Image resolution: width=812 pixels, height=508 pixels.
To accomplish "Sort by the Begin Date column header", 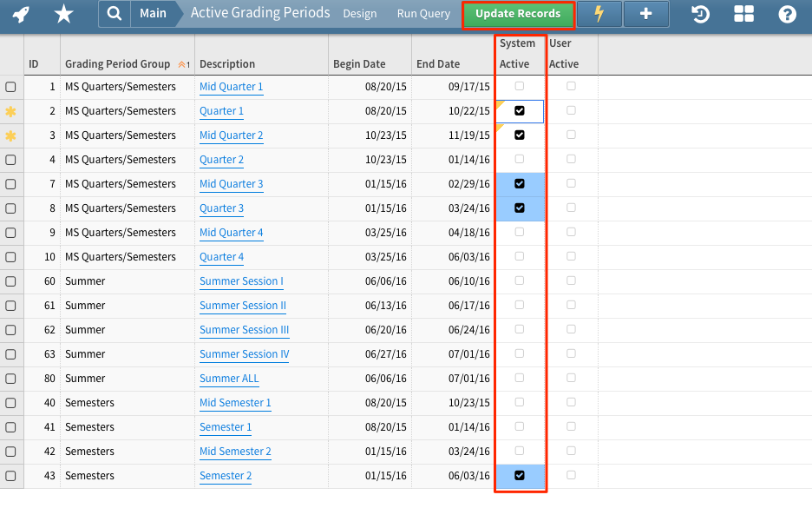I will coord(358,64).
